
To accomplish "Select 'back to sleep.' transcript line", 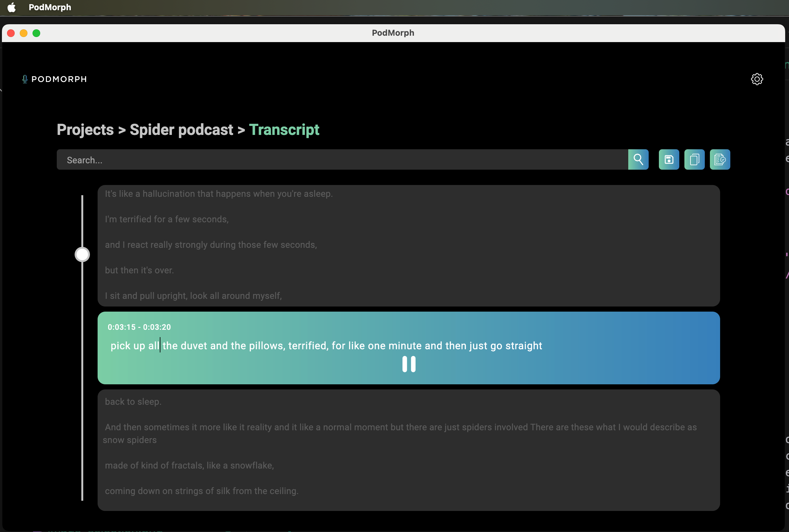I will [x=133, y=402].
